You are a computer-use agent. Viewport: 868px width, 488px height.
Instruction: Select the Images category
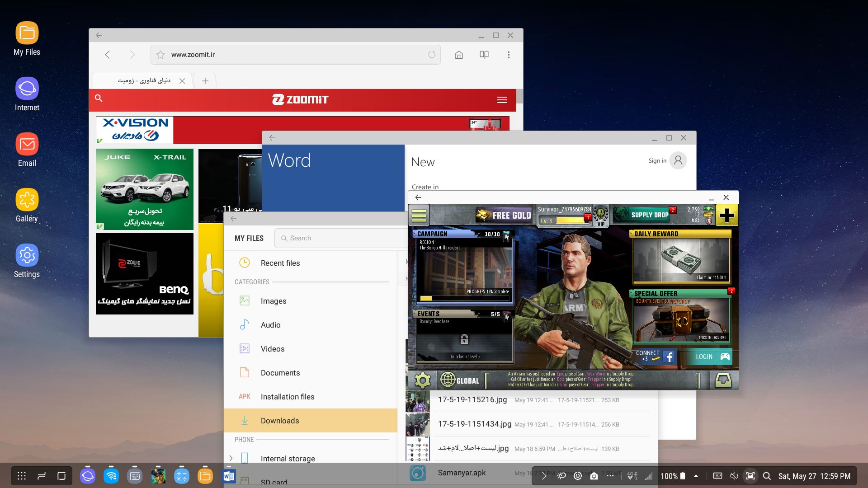311,301
